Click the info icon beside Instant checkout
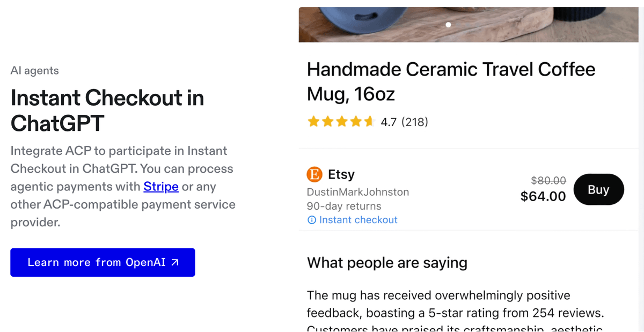This screenshot has height=332, width=644. pos(311,220)
